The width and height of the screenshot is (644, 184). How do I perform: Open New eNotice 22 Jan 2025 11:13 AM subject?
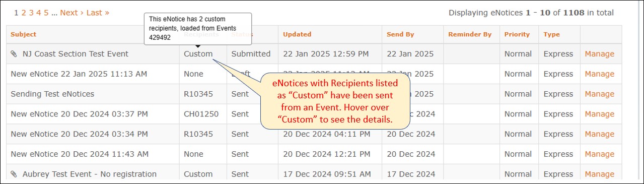coord(79,74)
